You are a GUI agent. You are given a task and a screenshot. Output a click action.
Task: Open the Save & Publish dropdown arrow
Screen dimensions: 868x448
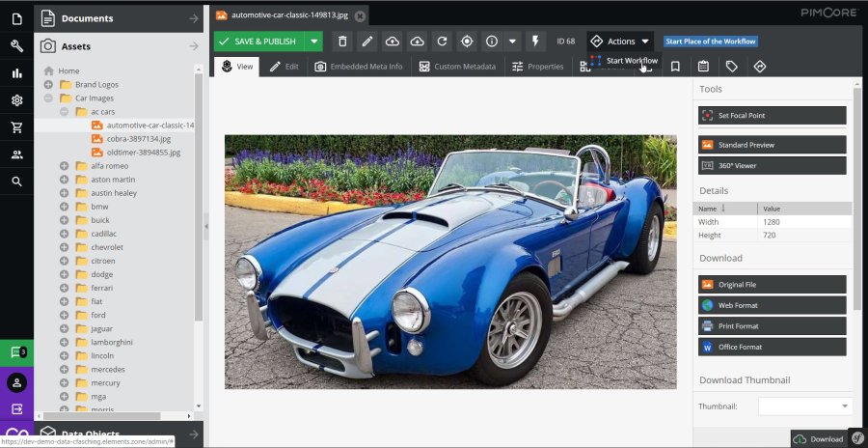pos(313,42)
